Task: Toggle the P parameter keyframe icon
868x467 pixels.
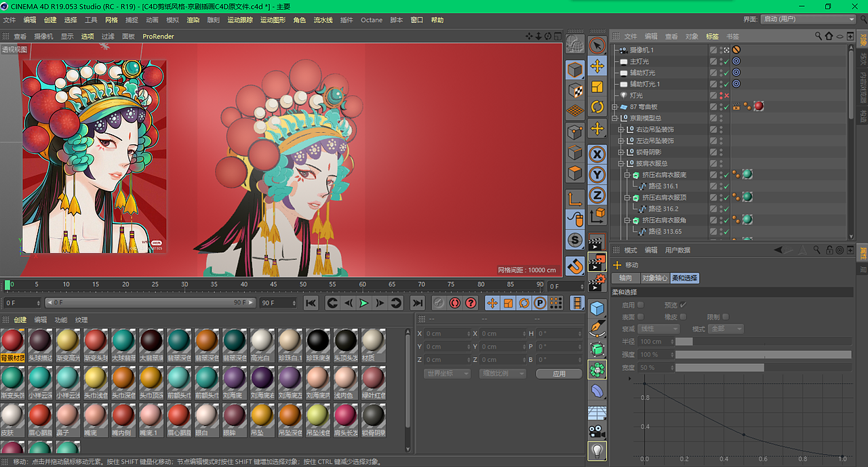Action: 540,303
